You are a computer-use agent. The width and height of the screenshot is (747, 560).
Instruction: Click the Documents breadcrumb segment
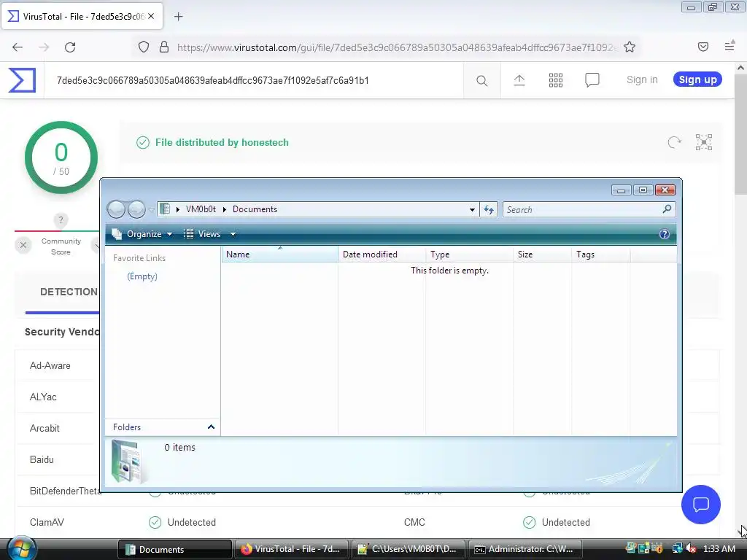click(255, 209)
